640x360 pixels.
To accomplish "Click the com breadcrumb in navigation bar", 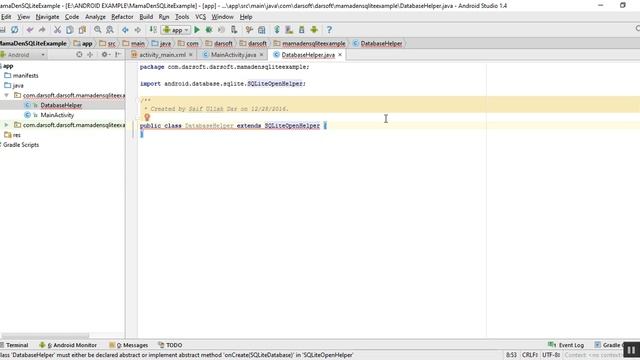I will click(189, 43).
